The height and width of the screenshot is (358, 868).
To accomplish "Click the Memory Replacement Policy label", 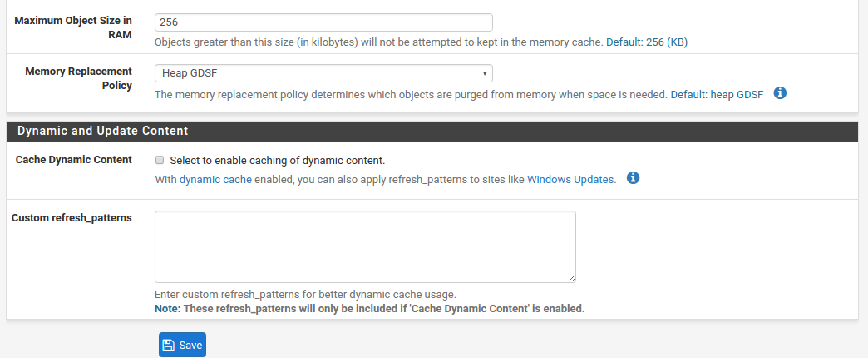I will (x=79, y=79).
